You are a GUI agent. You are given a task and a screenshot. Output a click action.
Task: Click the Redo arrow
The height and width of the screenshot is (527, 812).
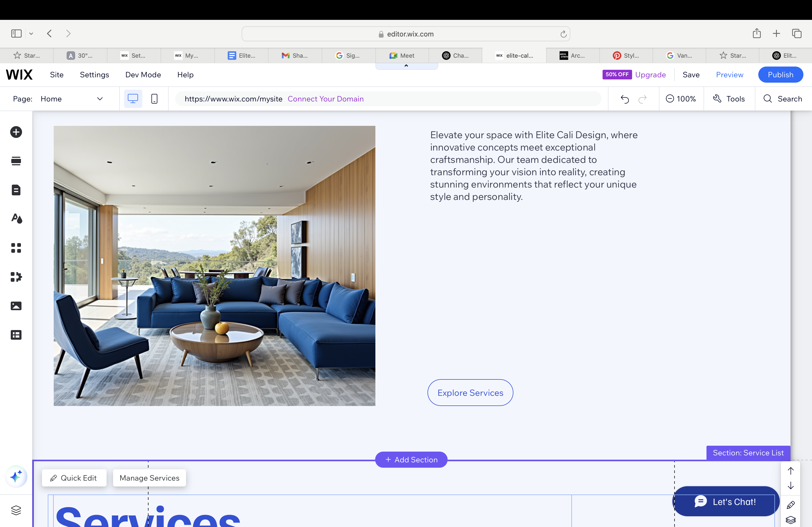point(643,99)
